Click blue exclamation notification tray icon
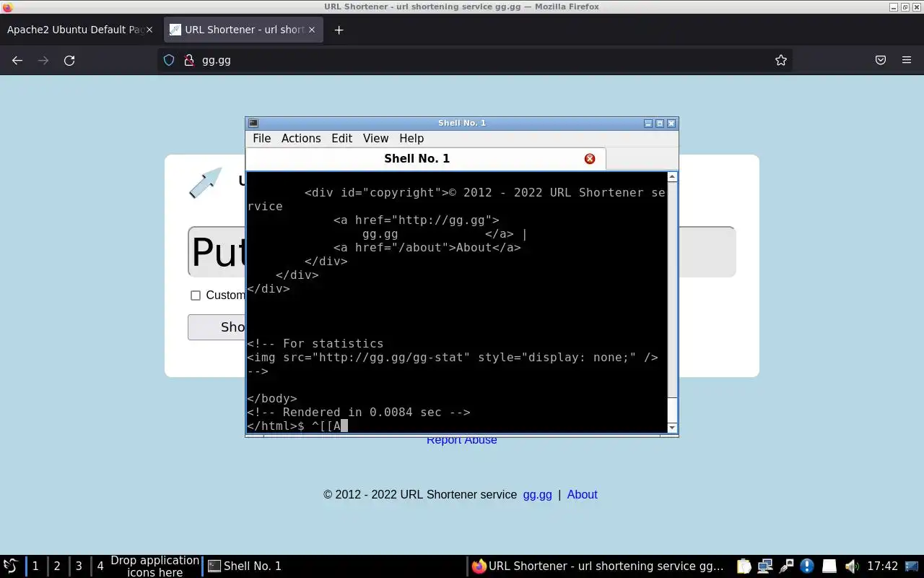The width and height of the screenshot is (924, 578). coord(807,566)
